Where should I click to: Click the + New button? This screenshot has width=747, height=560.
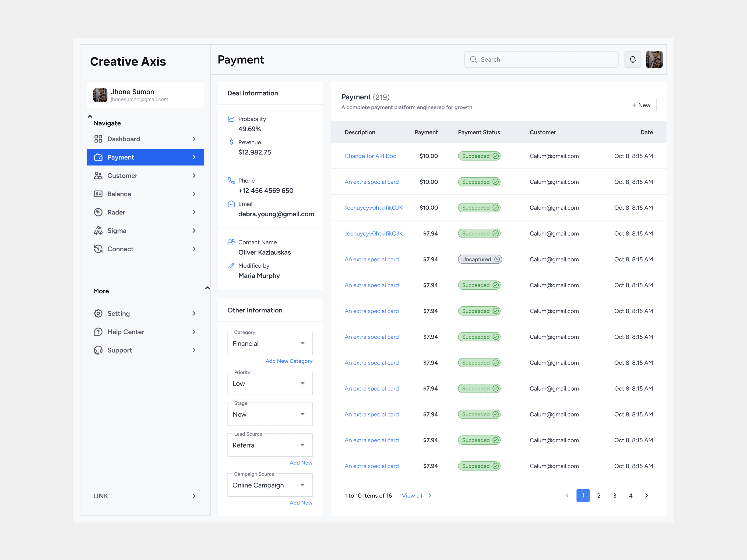point(640,105)
